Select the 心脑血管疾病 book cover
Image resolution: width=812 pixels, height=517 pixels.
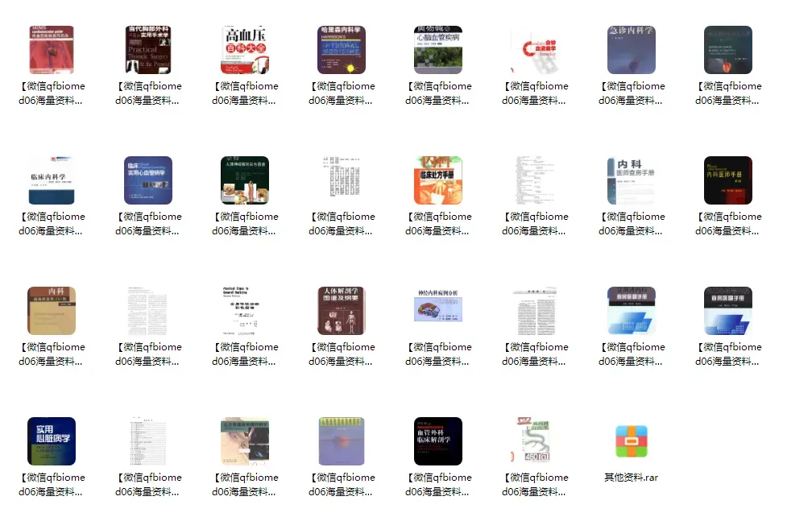pos(438,50)
